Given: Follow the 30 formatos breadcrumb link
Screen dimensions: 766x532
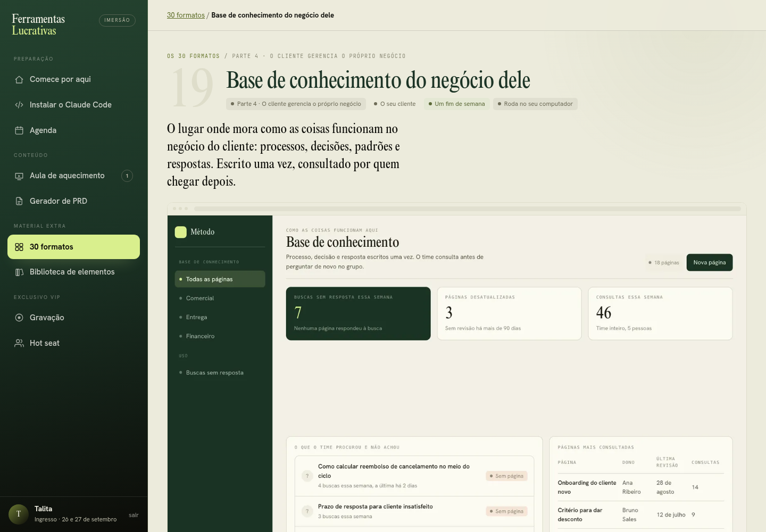Looking at the screenshot, I should pos(186,15).
